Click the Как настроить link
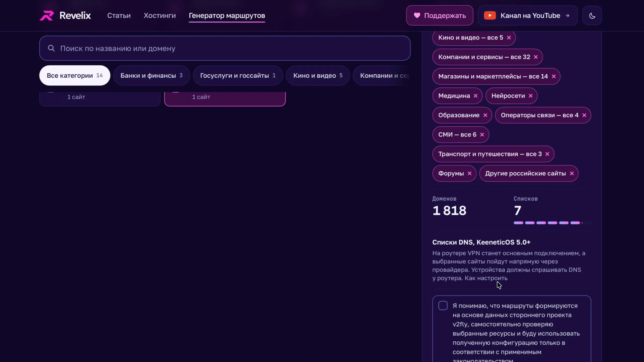Viewport: 644px width, 362px height. pyautogui.click(x=486, y=278)
